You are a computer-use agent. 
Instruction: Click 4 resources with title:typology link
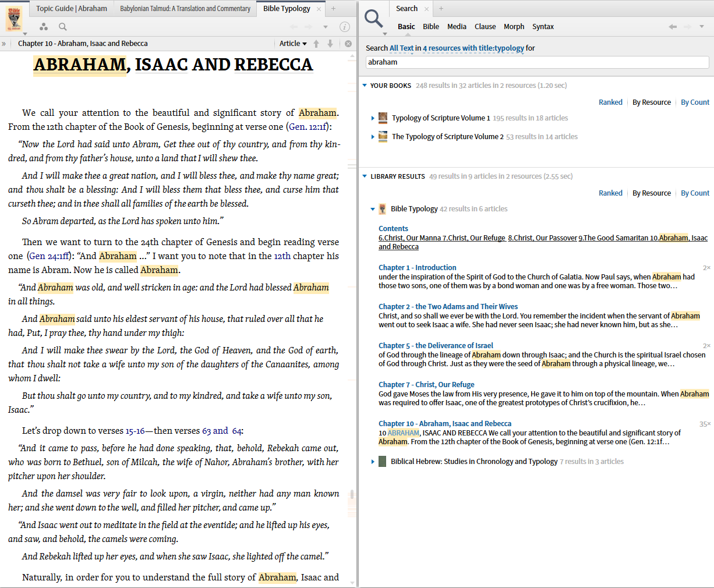(x=473, y=48)
